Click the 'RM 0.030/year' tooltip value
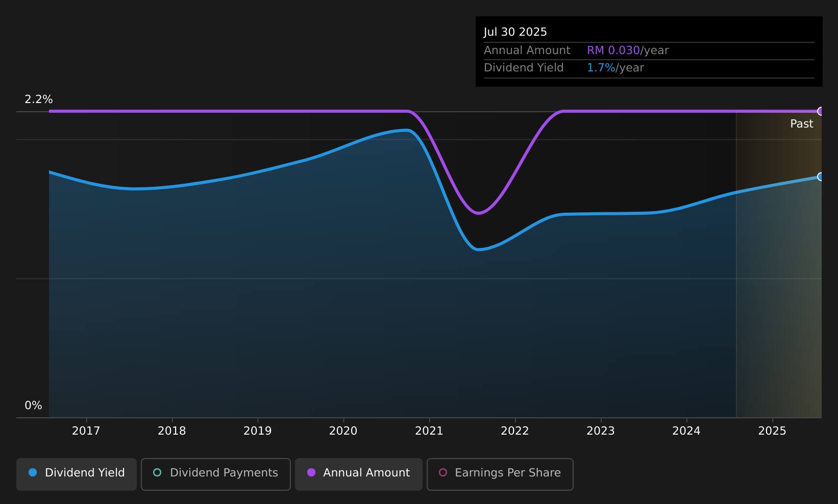 point(628,51)
